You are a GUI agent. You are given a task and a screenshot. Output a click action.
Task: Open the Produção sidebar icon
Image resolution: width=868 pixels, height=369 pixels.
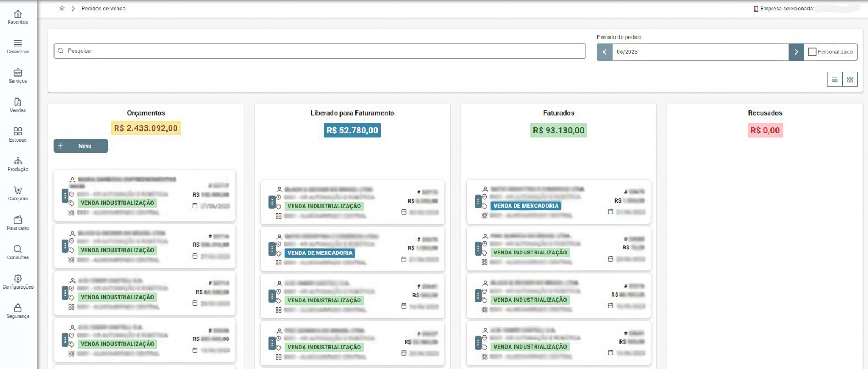pos(18,161)
